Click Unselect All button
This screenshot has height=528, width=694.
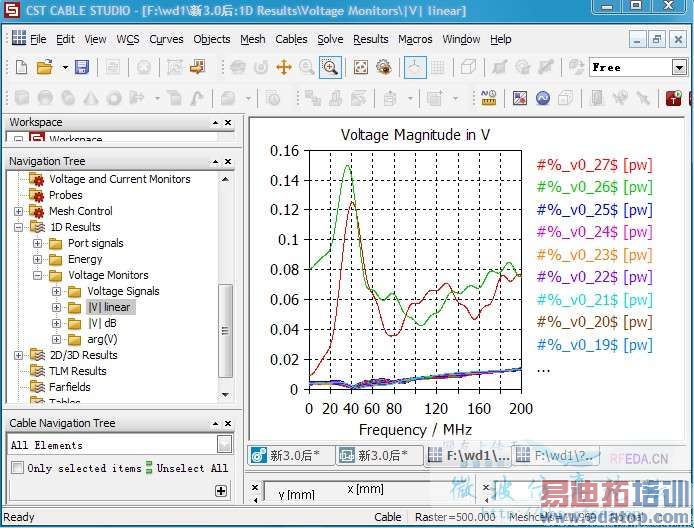click(x=192, y=468)
